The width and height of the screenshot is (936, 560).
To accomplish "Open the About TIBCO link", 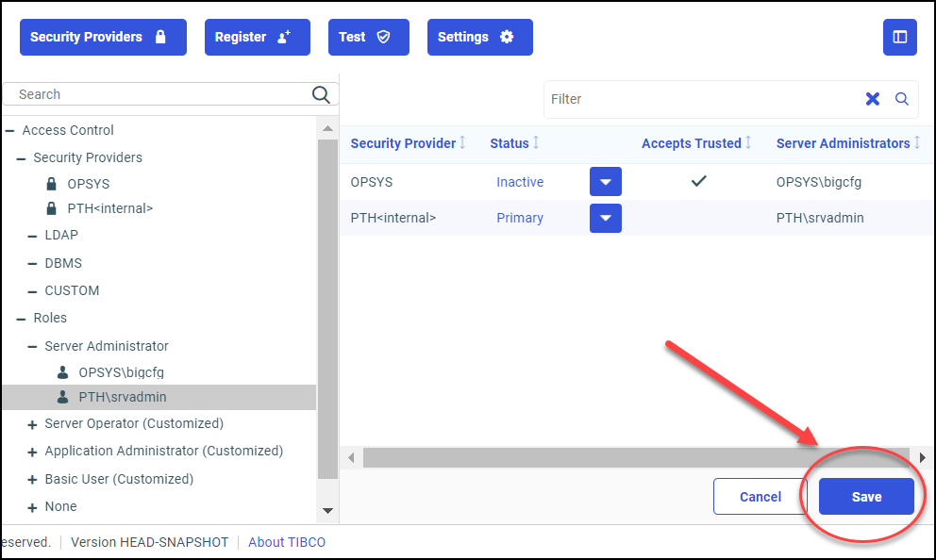I will click(286, 542).
